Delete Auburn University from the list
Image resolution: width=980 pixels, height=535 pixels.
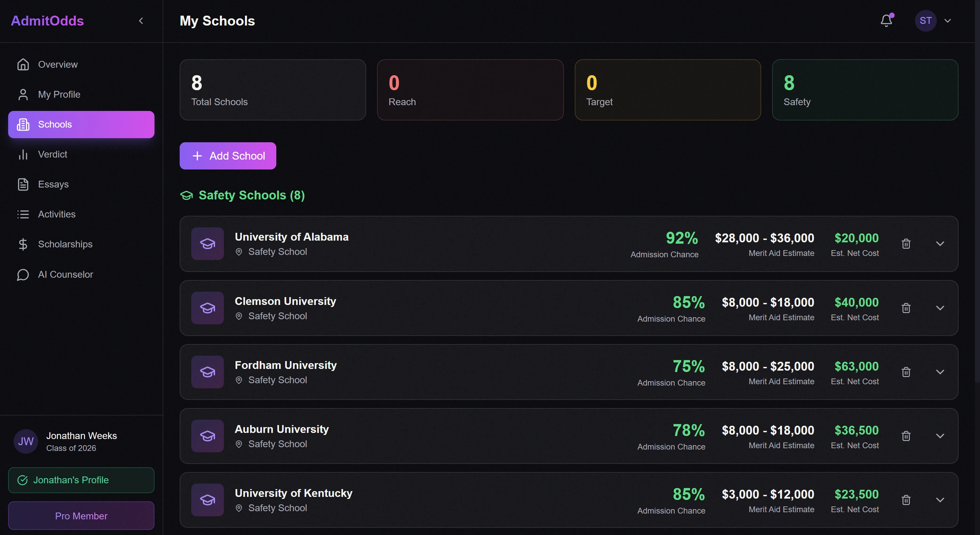[x=906, y=436]
